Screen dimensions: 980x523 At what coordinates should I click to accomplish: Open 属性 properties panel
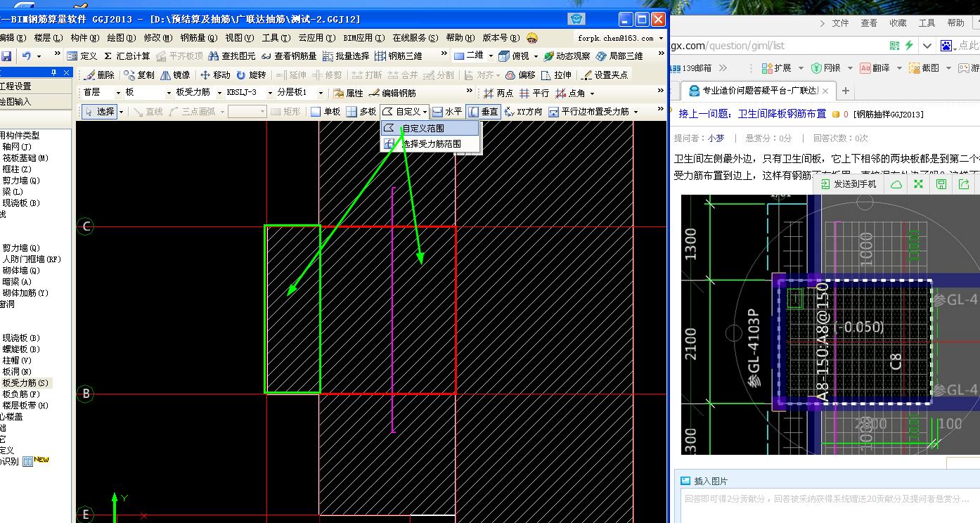tap(348, 93)
